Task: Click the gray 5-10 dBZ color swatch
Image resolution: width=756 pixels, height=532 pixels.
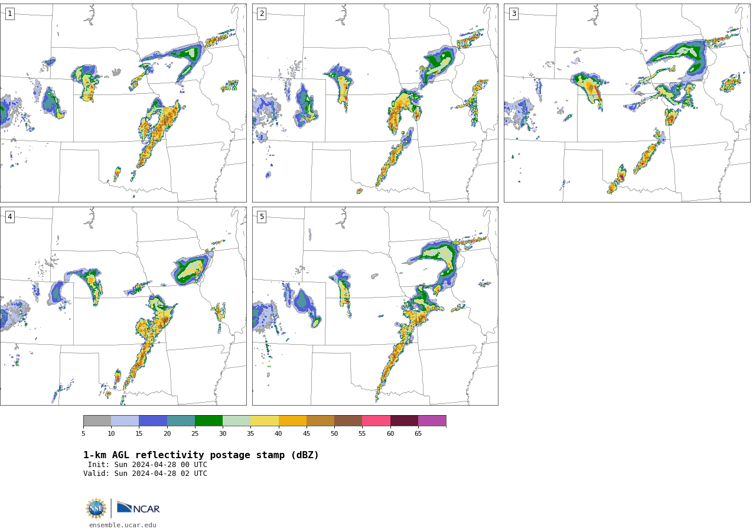Action: tap(97, 421)
